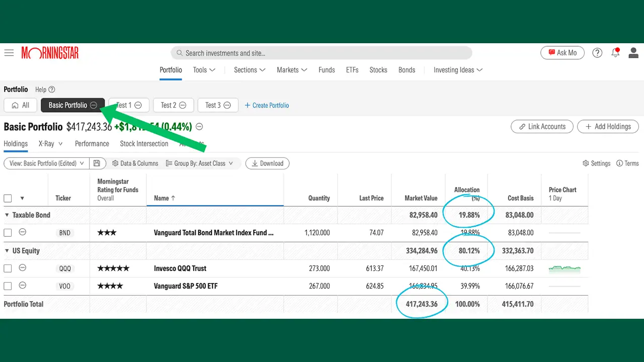
Task: Open the table Settings gear
Action: click(596, 163)
